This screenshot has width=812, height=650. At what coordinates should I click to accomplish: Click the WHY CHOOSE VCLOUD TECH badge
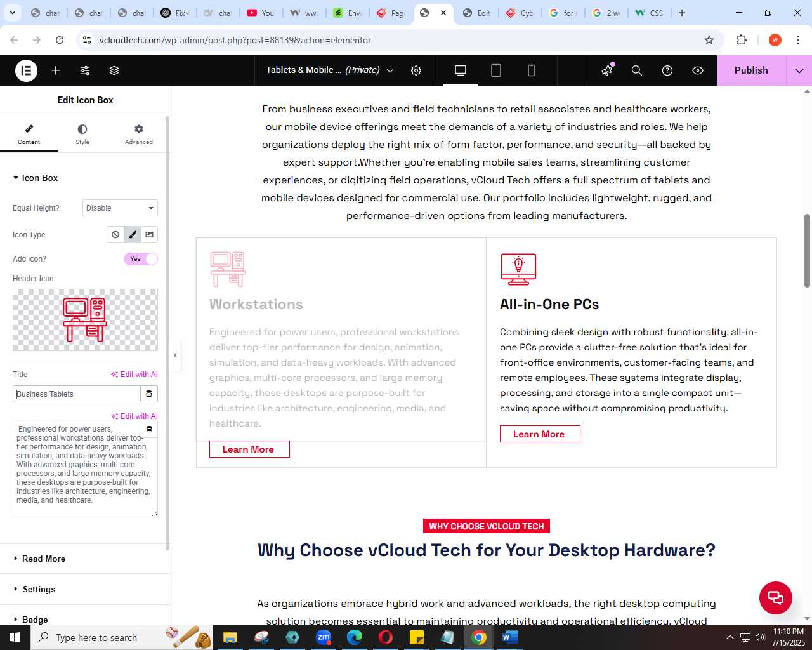(x=487, y=526)
